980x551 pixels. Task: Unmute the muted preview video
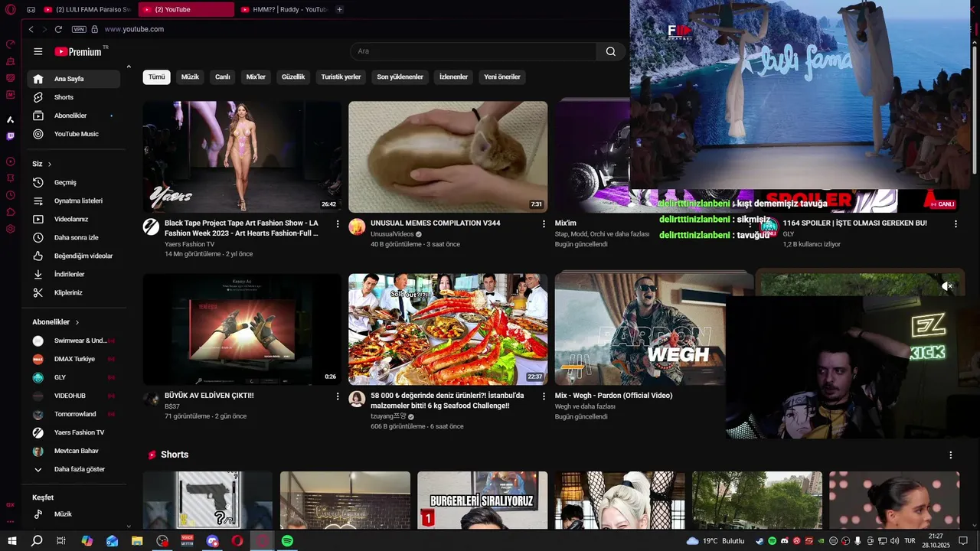click(948, 286)
